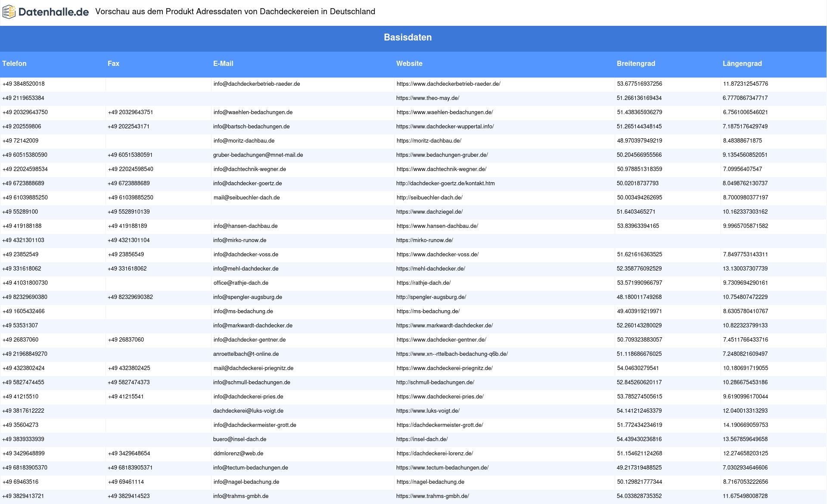The width and height of the screenshot is (827, 504).
Task: Click website https://ms-bedachung.de/
Action: coord(428,311)
